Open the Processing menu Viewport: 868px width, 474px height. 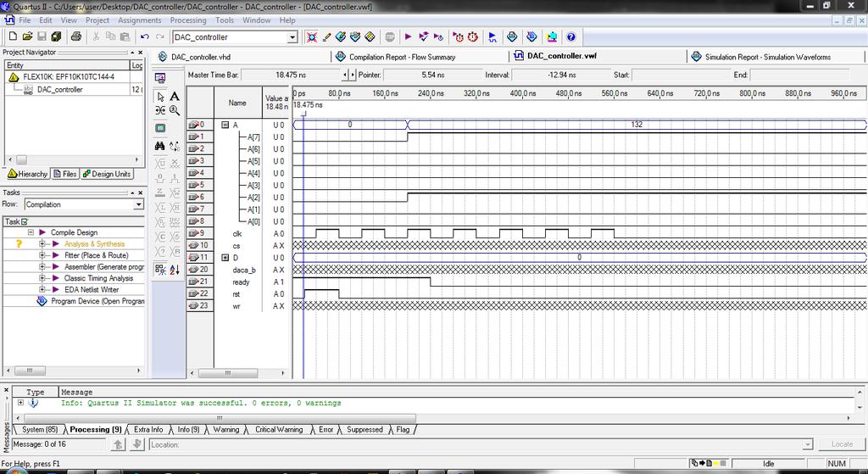(188, 20)
